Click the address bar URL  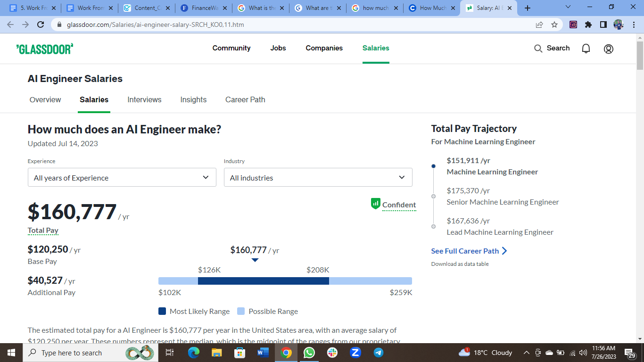pyautogui.click(x=155, y=25)
